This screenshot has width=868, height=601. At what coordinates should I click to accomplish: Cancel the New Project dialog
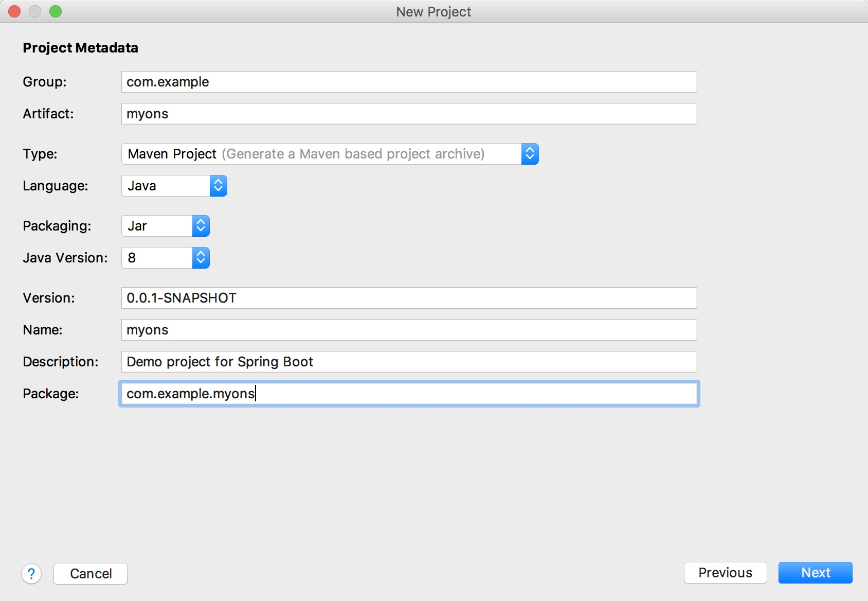(x=91, y=574)
